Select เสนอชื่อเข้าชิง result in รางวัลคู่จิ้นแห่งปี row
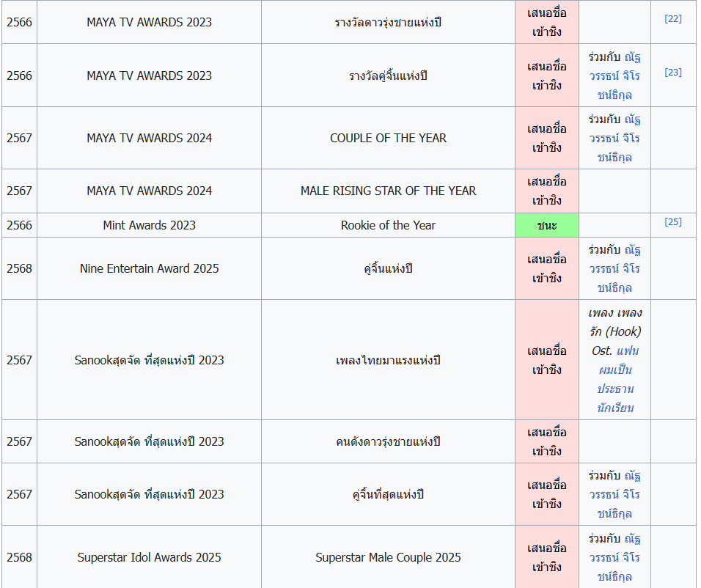The height and width of the screenshot is (588, 701). 547,76
